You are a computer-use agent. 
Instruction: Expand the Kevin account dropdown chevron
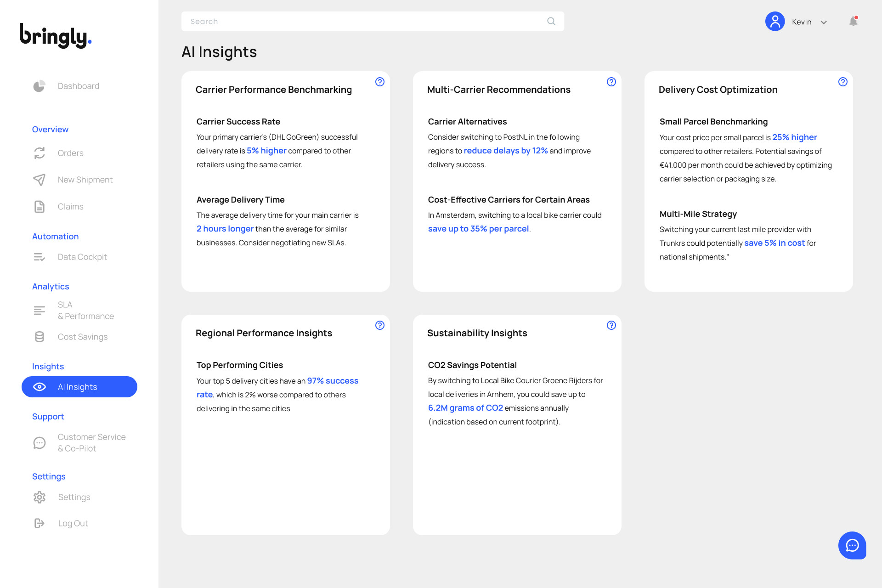(x=824, y=22)
